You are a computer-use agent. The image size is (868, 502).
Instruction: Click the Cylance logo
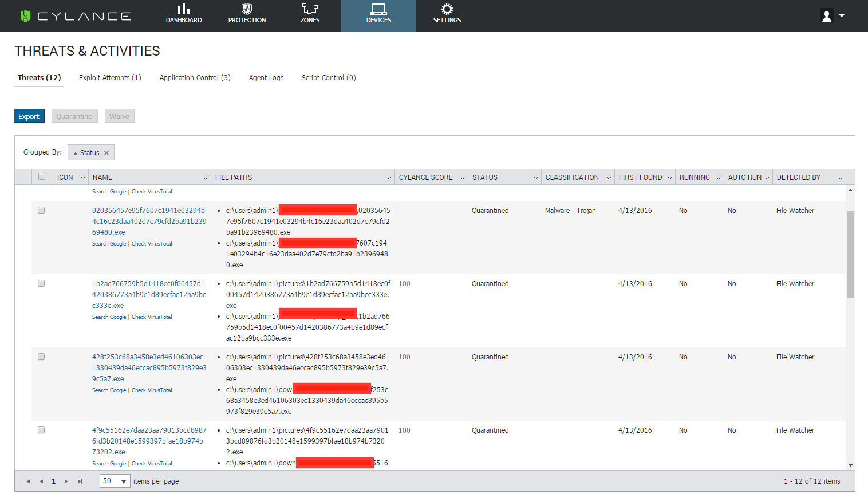pos(76,16)
